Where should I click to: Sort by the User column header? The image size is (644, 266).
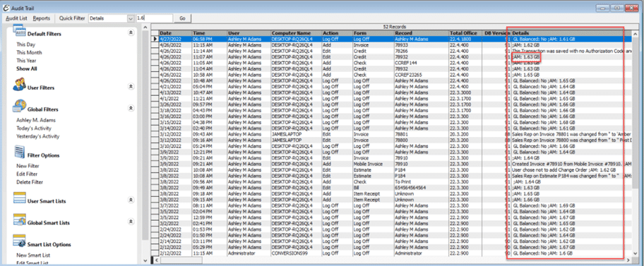pos(249,33)
